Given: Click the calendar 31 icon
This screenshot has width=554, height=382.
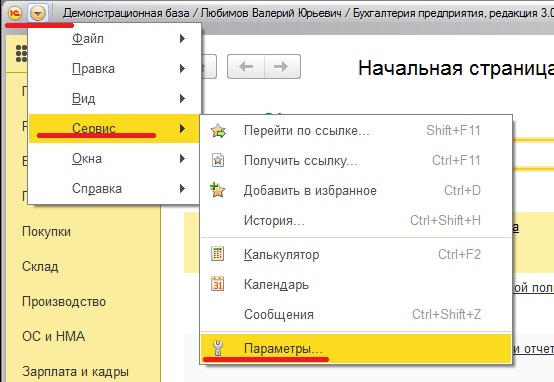Looking at the screenshot, I should click(x=217, y=284).
